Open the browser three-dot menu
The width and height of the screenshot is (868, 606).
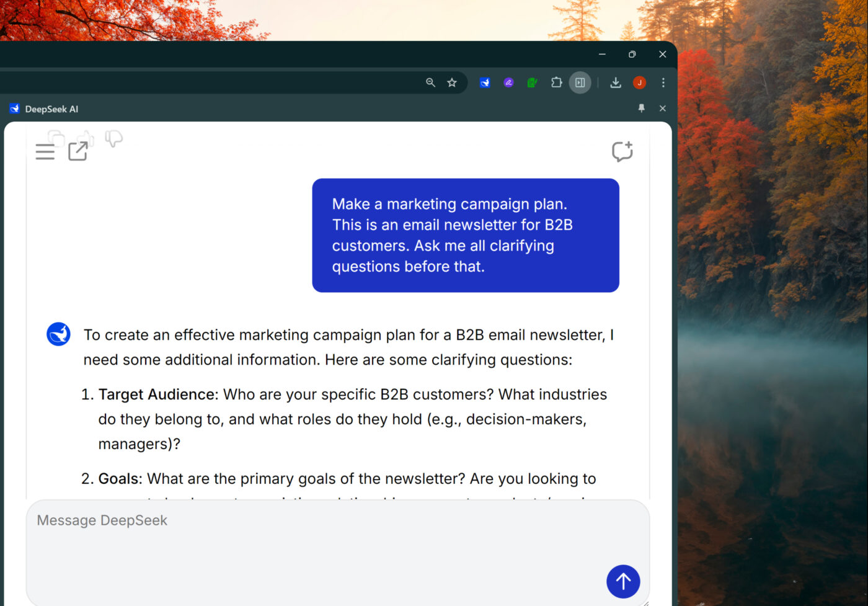tap(663, 82)
